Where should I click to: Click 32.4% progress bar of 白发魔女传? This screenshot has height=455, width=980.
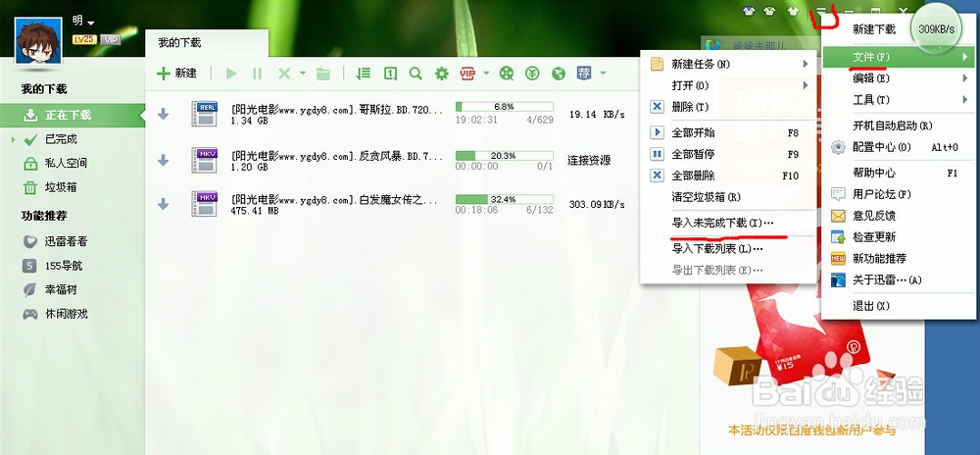[x=505, y=199]
